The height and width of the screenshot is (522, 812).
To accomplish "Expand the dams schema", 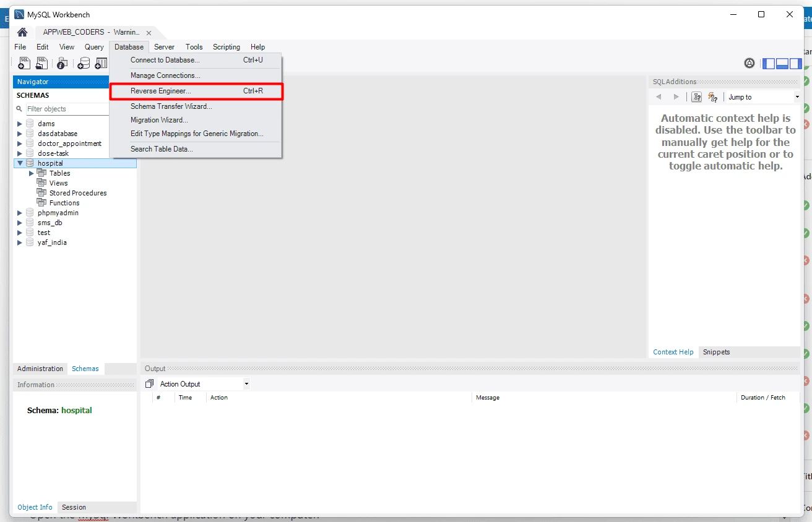I will tap(20, 124).
